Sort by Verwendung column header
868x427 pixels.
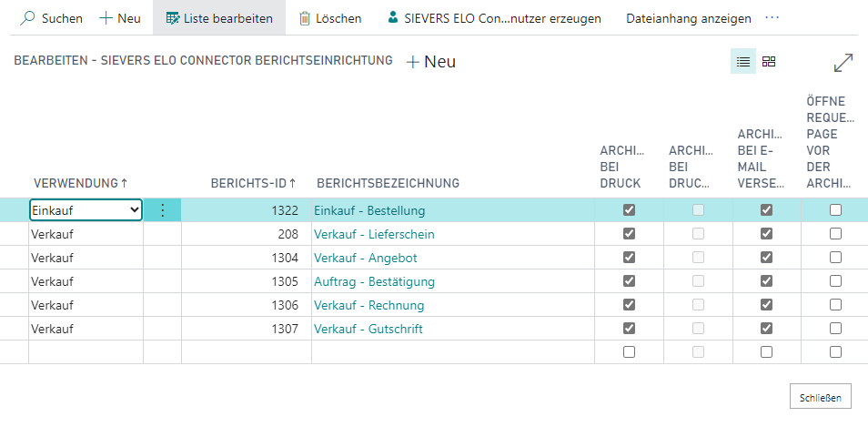click(80, 183)
